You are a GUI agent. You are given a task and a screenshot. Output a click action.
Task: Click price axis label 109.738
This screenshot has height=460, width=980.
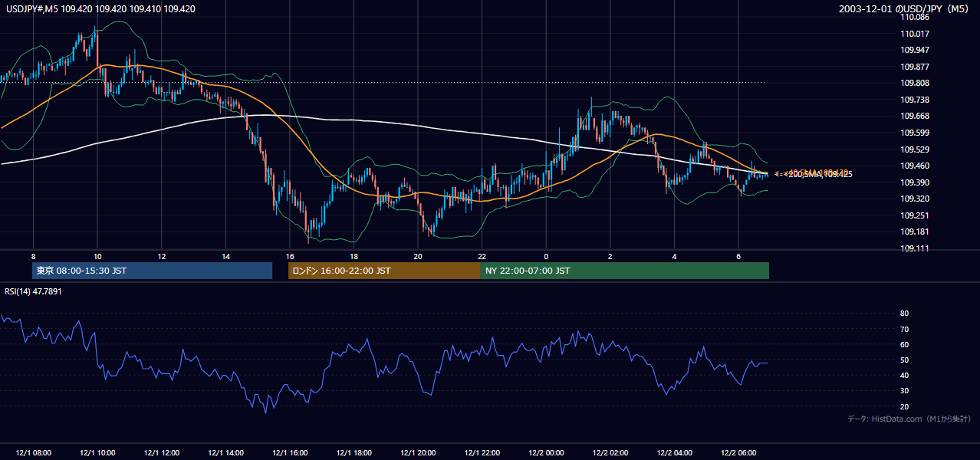pyautogui.click(x=915, y=100)
